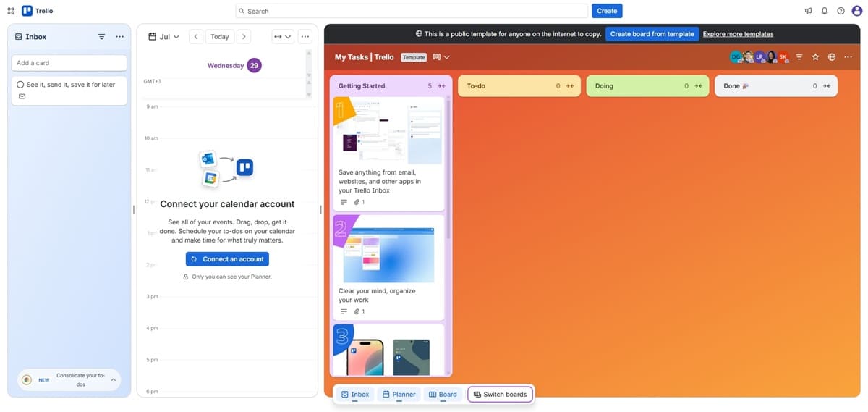Collapse the Done list
This screenshot has width=868, height=412.
827,86
